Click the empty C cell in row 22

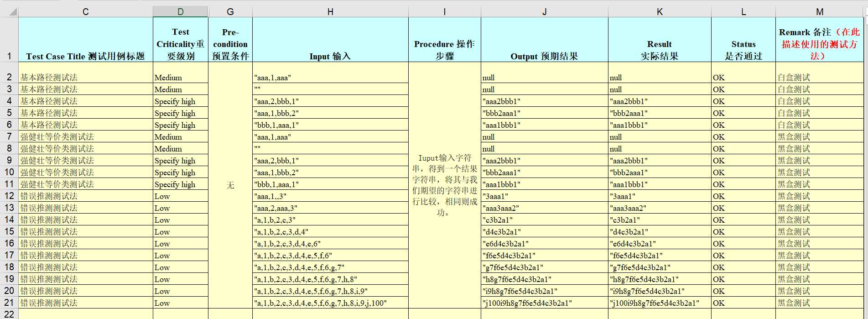click(x=86, y=314)
